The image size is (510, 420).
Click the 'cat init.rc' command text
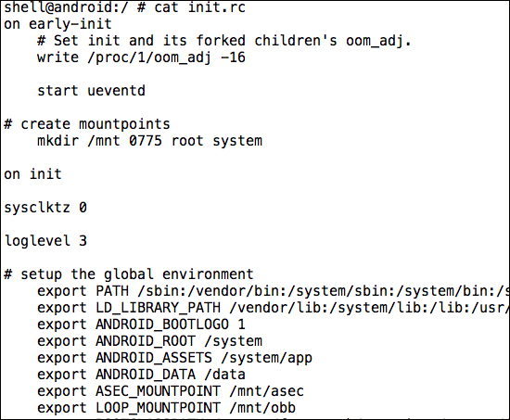[200, 7]
